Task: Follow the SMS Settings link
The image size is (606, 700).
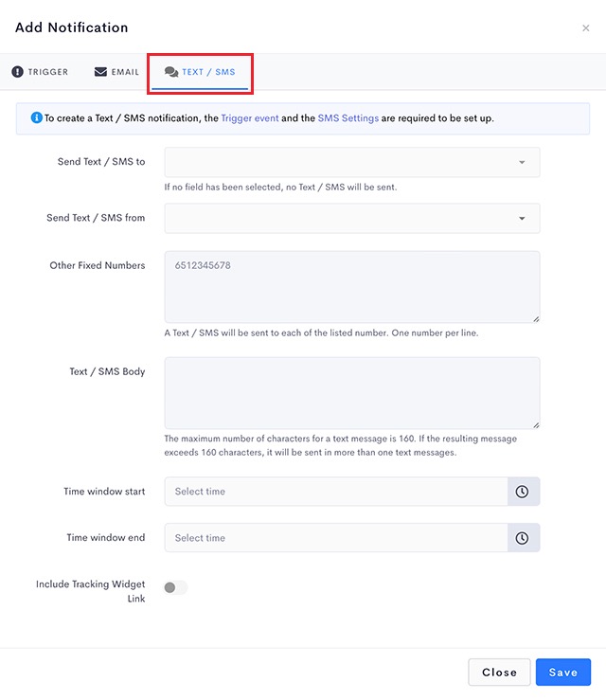Action: [x=348, y=118]
